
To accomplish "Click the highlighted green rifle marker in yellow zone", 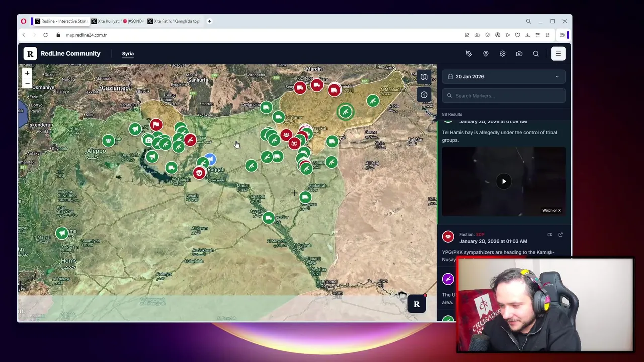I will point(345,112).
